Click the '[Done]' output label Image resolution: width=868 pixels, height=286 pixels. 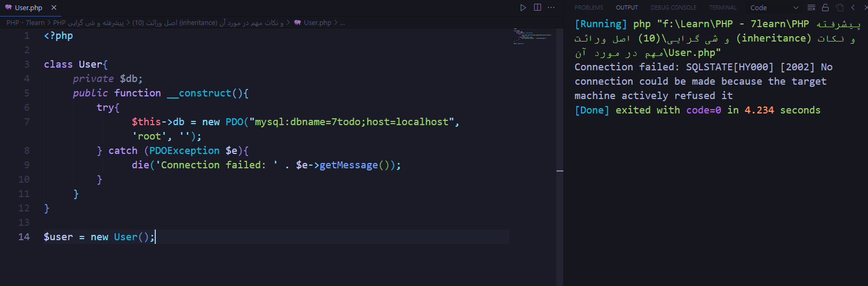[x=592, y=110]
